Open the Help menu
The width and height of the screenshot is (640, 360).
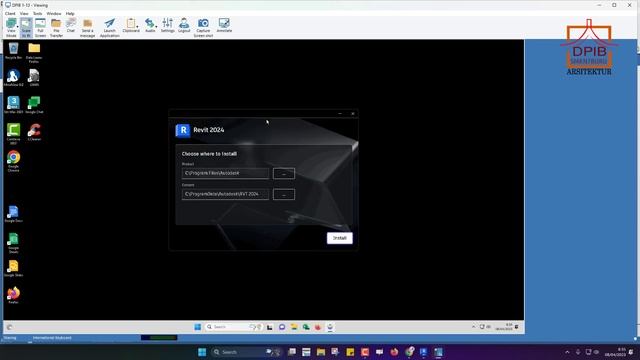click(70, 13)
